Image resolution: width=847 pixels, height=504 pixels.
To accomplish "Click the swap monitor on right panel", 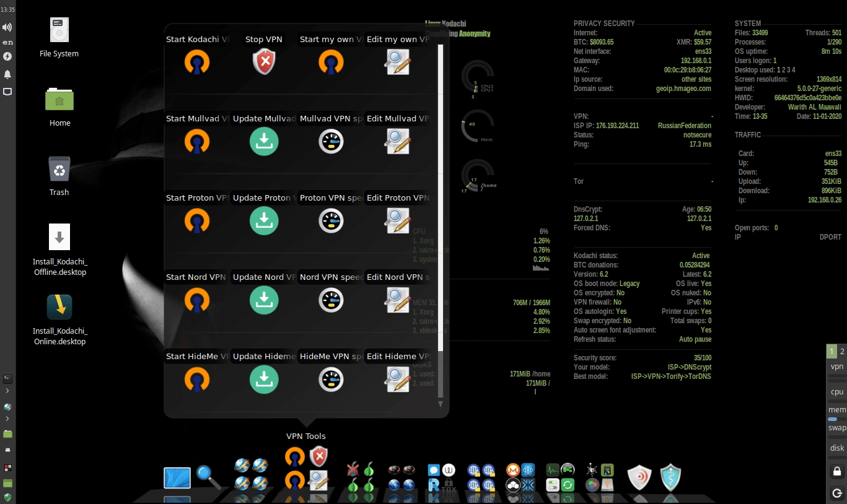I will pos(837,428).
